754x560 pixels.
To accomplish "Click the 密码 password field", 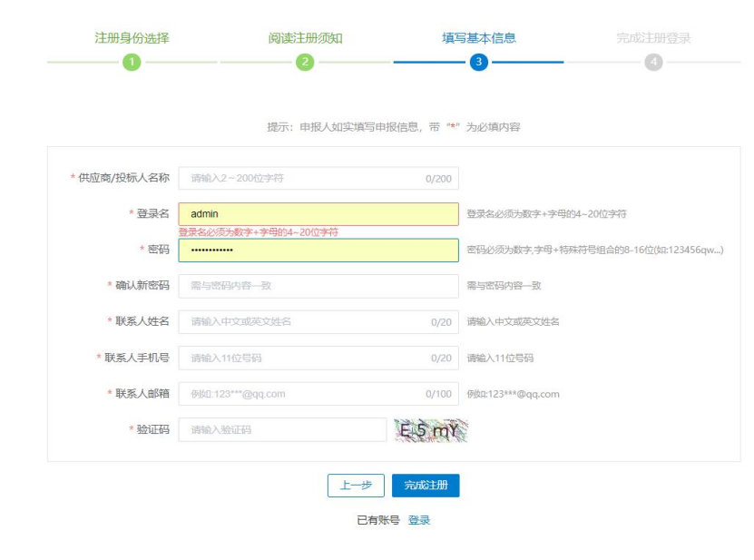I will (x=318, y=251).
